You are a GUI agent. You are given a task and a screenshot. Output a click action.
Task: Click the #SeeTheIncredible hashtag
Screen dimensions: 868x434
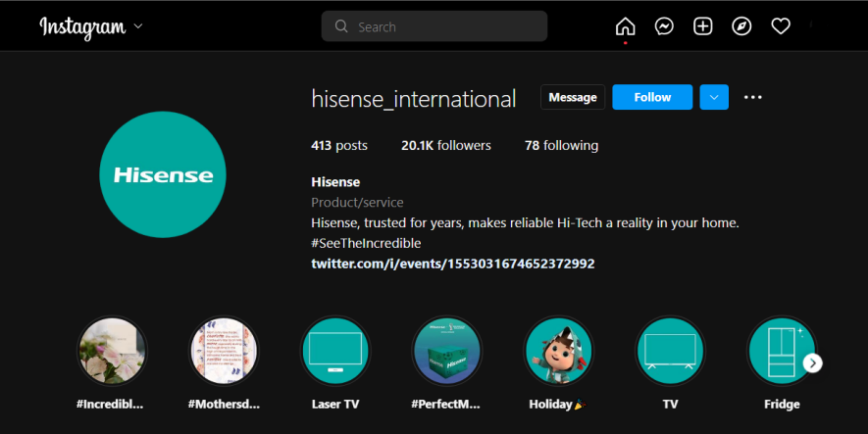366,243
